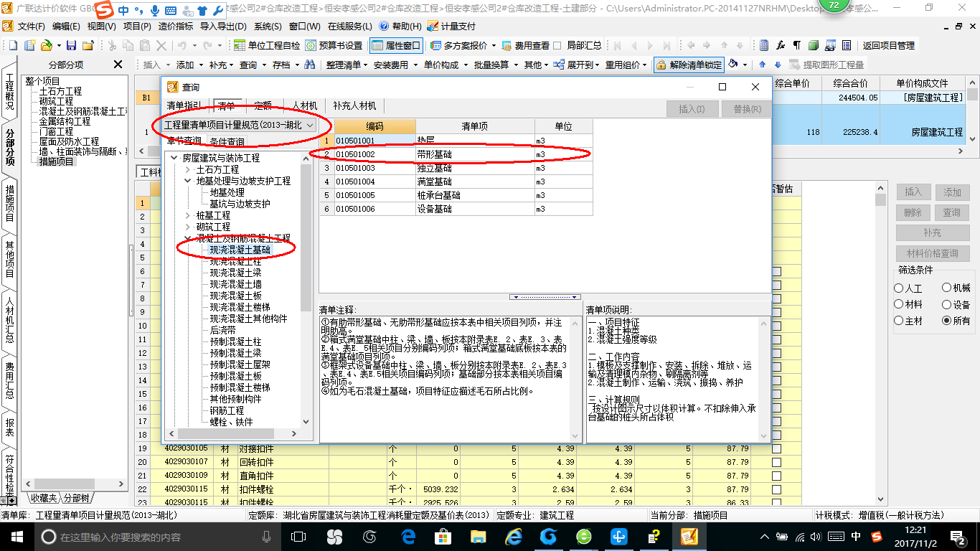Screen dimensions: 980x551
Task: Click the calculator icon in the toolbar
Action: click(764, 45)
